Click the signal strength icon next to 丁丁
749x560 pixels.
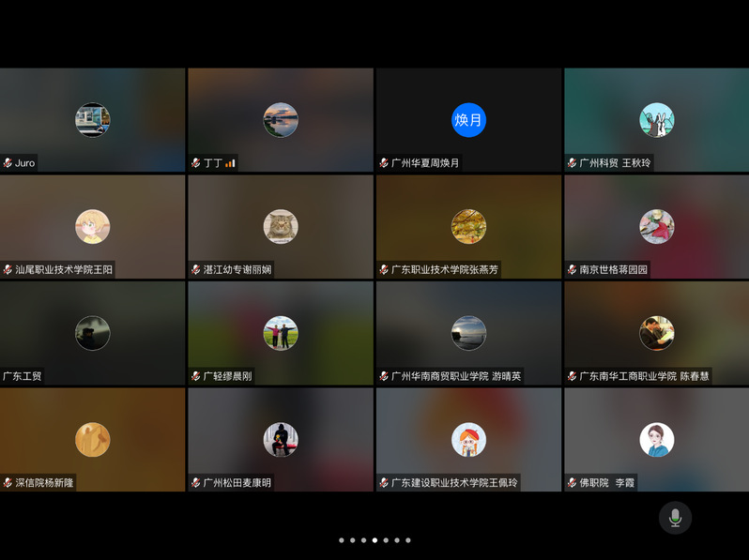[x=230, y=163]
